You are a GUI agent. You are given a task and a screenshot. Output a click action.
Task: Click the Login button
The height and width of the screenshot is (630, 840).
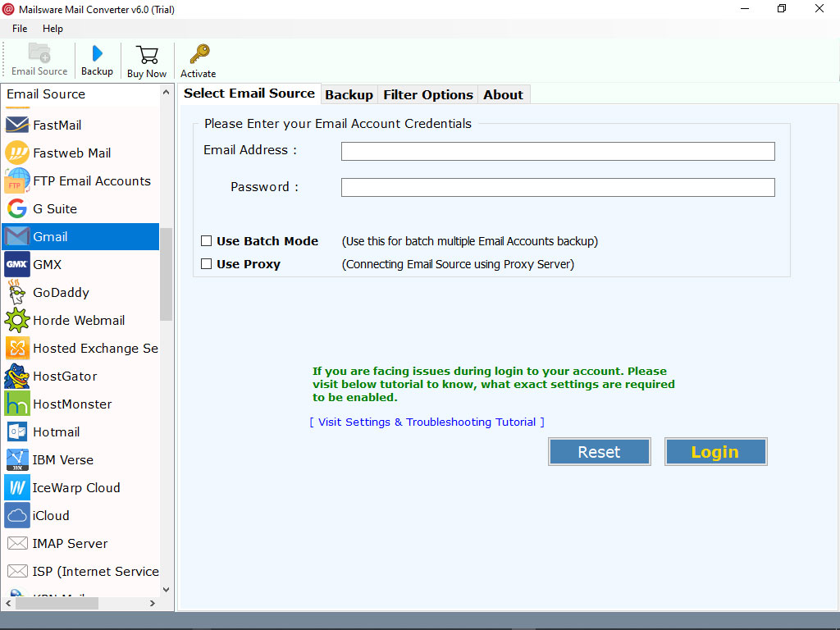[x=715, y=452]
